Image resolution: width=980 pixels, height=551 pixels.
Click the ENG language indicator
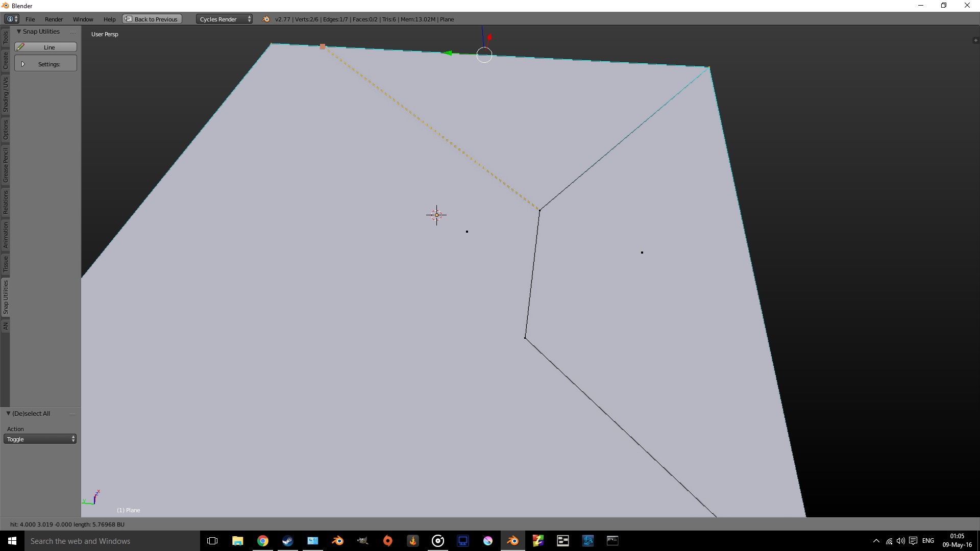pos(928,541)
